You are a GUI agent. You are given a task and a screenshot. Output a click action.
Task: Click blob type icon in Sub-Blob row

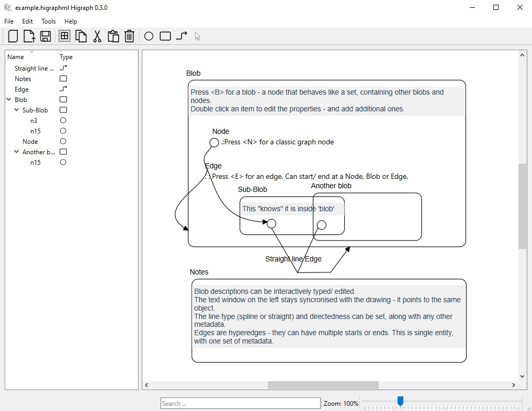[63, 110]
